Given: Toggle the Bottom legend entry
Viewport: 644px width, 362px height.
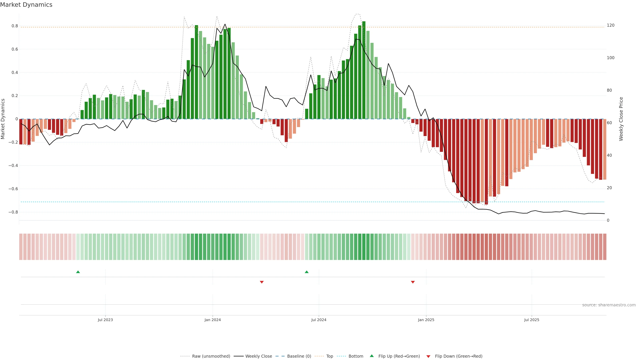Looking at the screenshot, I should coord(356,356).
